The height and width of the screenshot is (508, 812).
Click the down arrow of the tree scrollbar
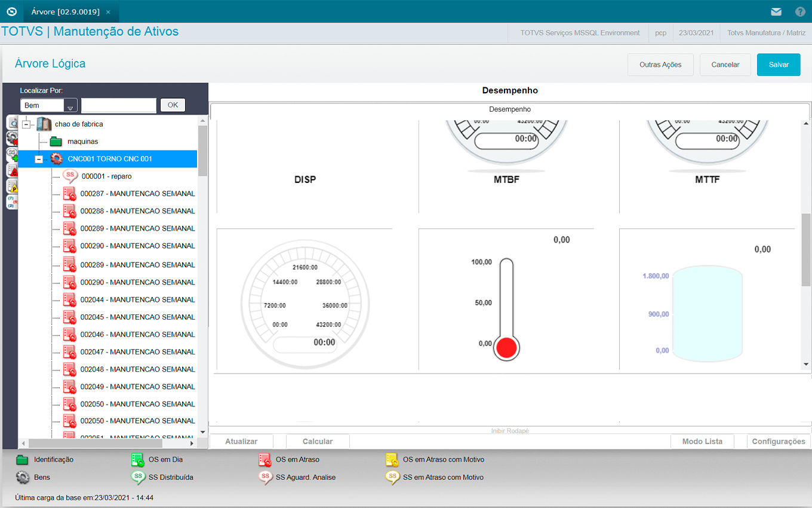pos(202,432)
